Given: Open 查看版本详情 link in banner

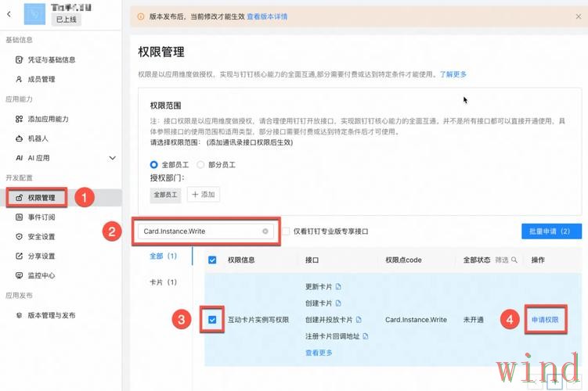Looking at the screenshot, I should pos(267,16).
